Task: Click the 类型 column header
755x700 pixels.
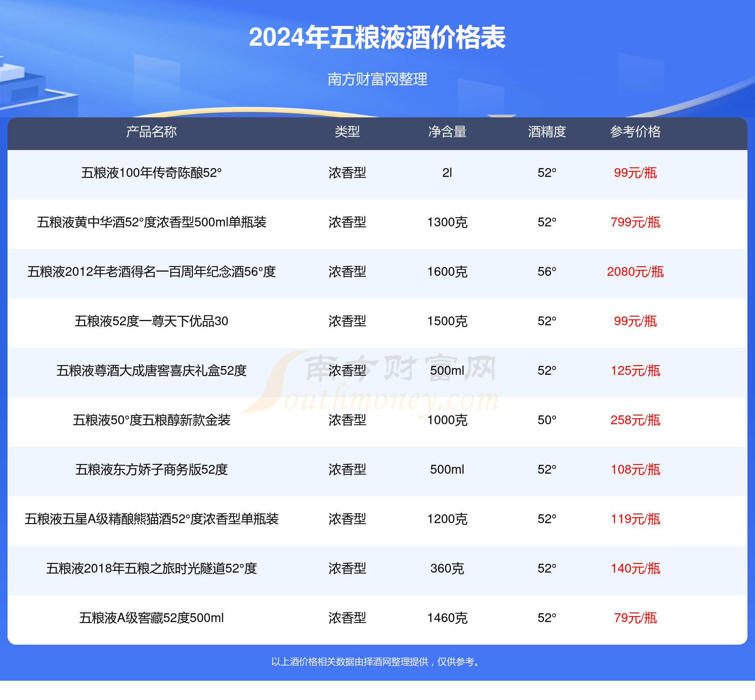Action: [347, 132]
